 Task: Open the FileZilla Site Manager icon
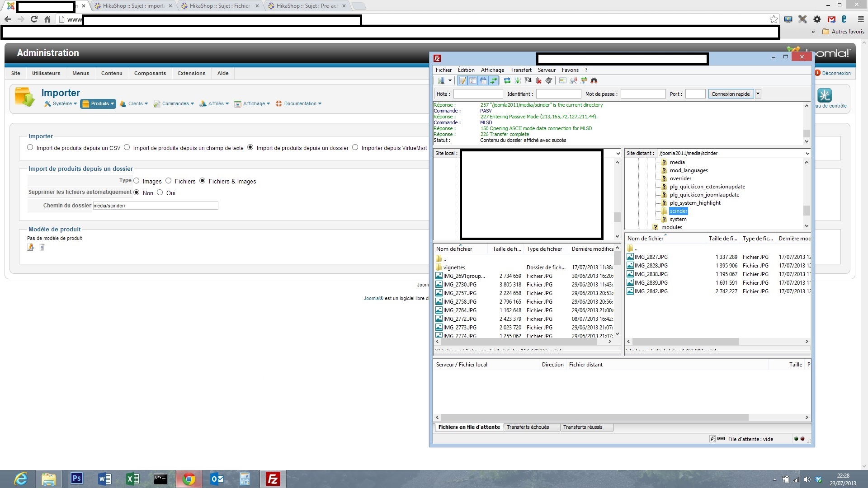pos(441,80)
